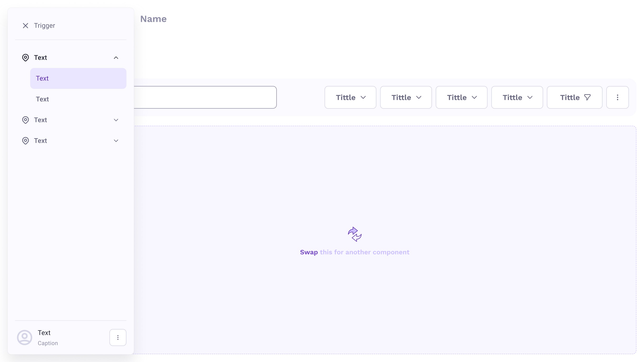Select the unhighlighted Text submenu item
The height and width of the screenshot is (362, 644).
[x=43, y=99]
